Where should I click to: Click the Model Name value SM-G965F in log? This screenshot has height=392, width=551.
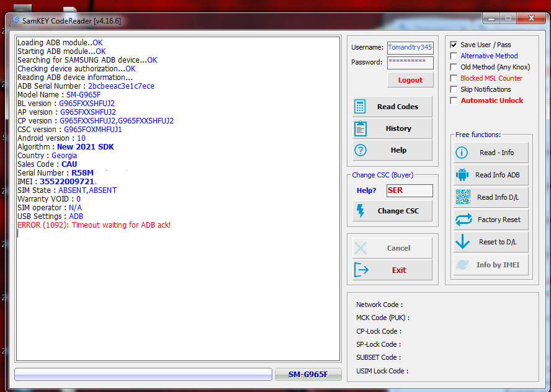click(x=83, y=95)
